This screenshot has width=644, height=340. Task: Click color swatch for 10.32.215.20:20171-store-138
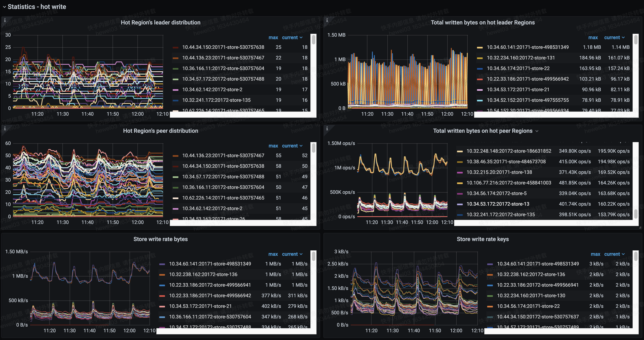pyautogui.click(x=460, y=172)
